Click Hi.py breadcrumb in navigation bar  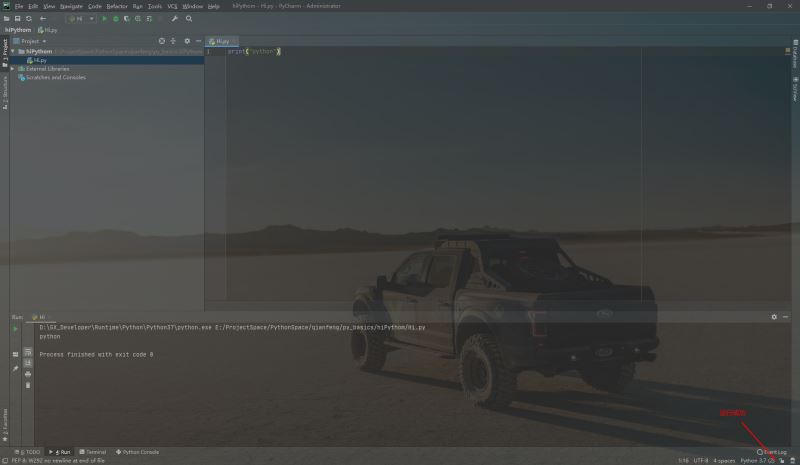coord(47,30)
